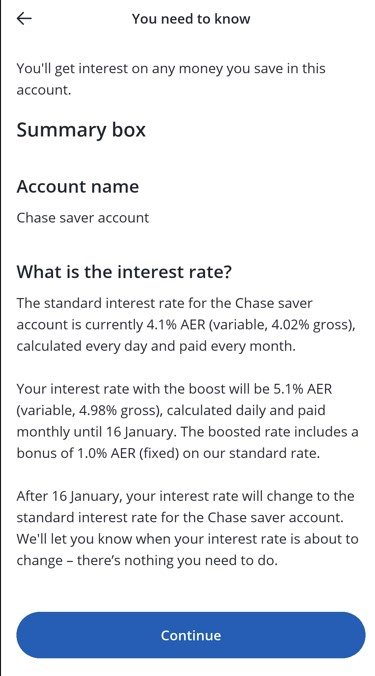
Task: Tap the word 'account.' in the intro paragraph
Action: pos(44,90)
